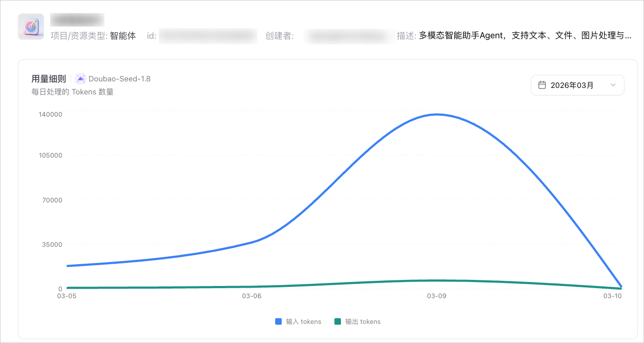Click the blurred agent id value

[x=208, y=36]
